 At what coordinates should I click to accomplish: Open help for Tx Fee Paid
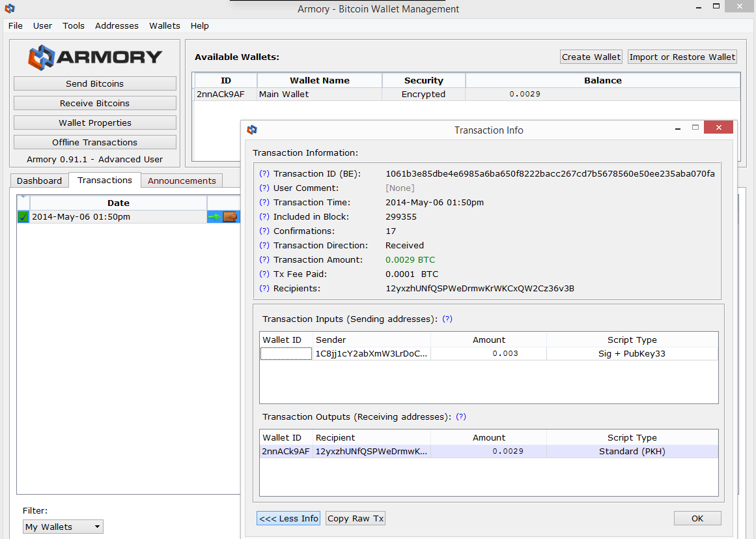pos(264,274)
